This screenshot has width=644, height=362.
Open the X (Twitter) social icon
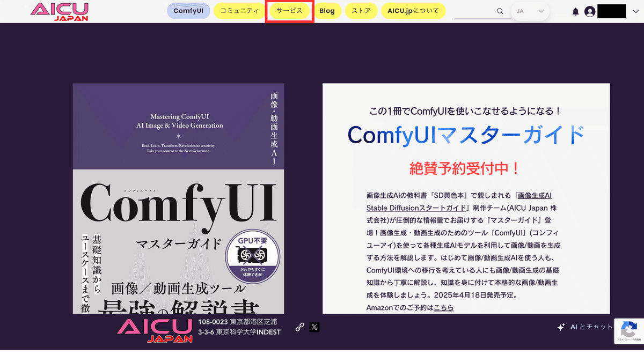314,327
